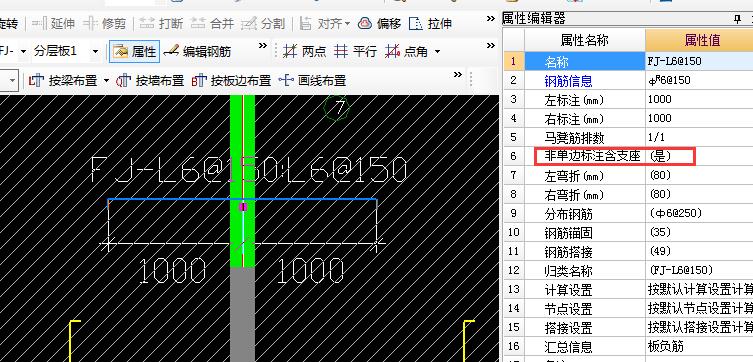Click the 延伸 (extend) tool
The width and height of the screenshot is (753, 362).
click(x=53, y=23)
